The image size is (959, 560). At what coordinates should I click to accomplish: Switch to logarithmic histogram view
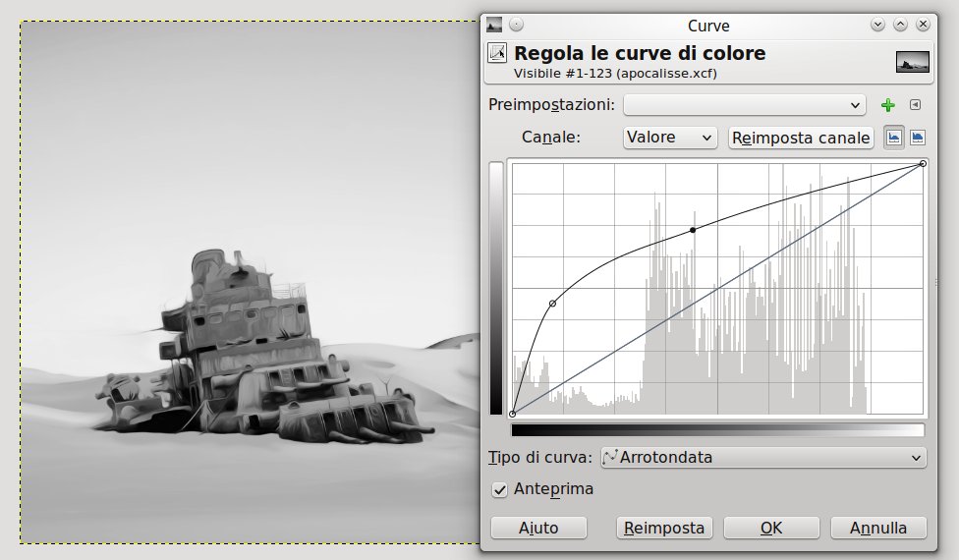(918, 138)
